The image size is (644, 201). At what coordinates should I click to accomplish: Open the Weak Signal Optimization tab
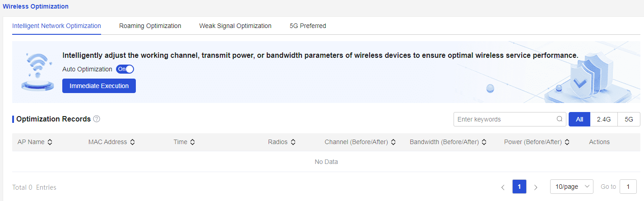pyautogui.click(x=235, y=26)
